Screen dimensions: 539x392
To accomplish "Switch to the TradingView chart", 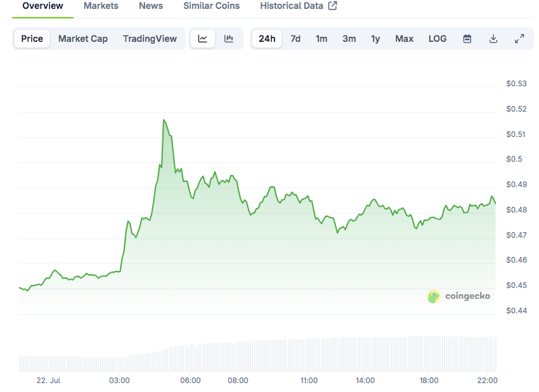I will point(150,39).
